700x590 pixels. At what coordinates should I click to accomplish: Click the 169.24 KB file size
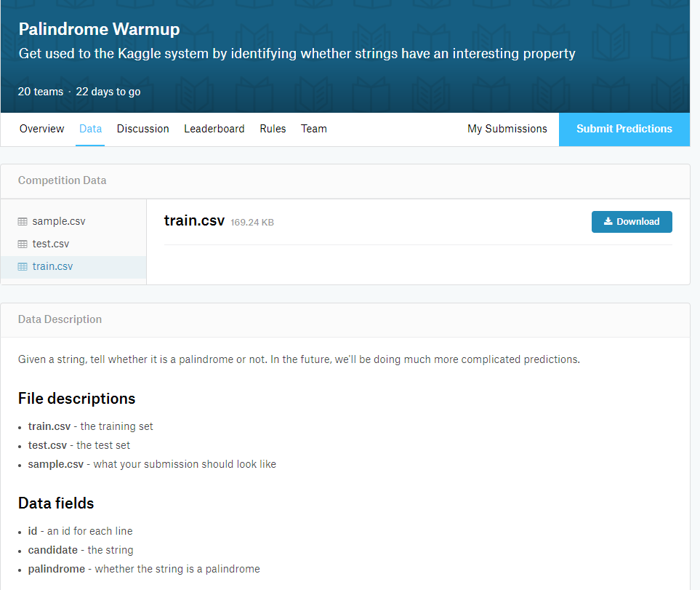click(x=252, y=223)
